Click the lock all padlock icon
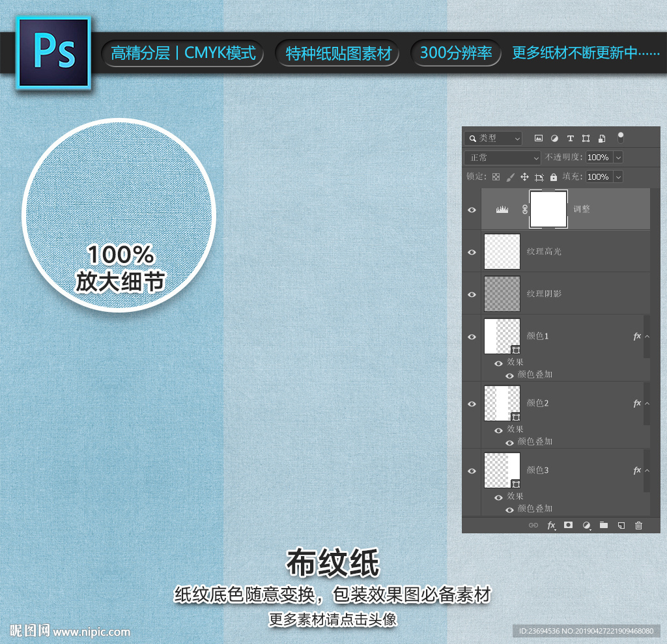 pos(554,177)
